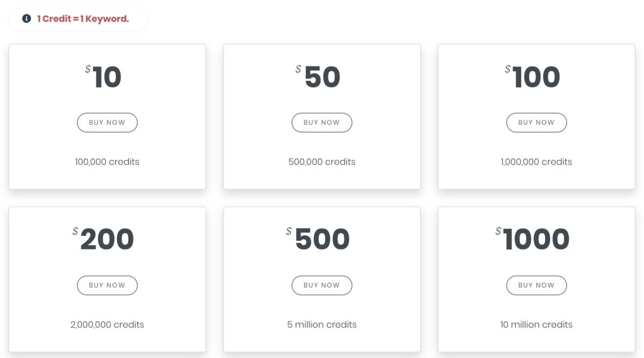Image resolution: width=644 pixels, height=358 pixels.
Task: Click the info icon beside 1 Credit
Action: tap(26, 19)
